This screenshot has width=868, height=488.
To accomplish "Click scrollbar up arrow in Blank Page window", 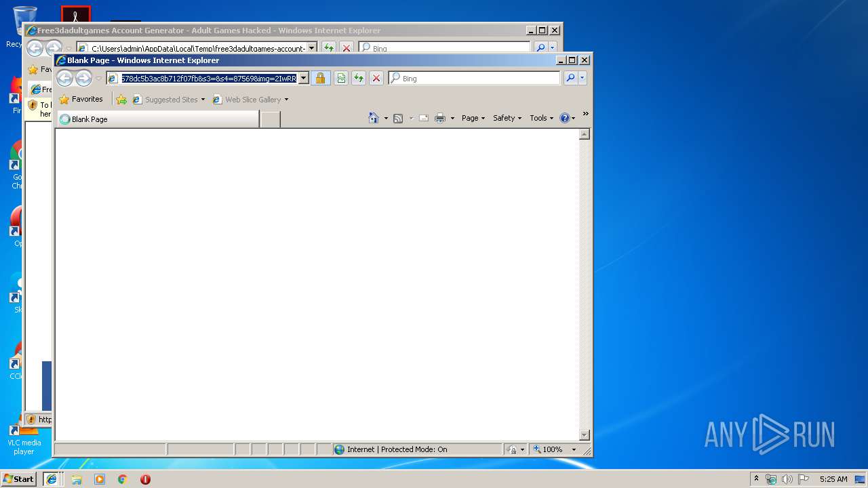I will (585, 134).
